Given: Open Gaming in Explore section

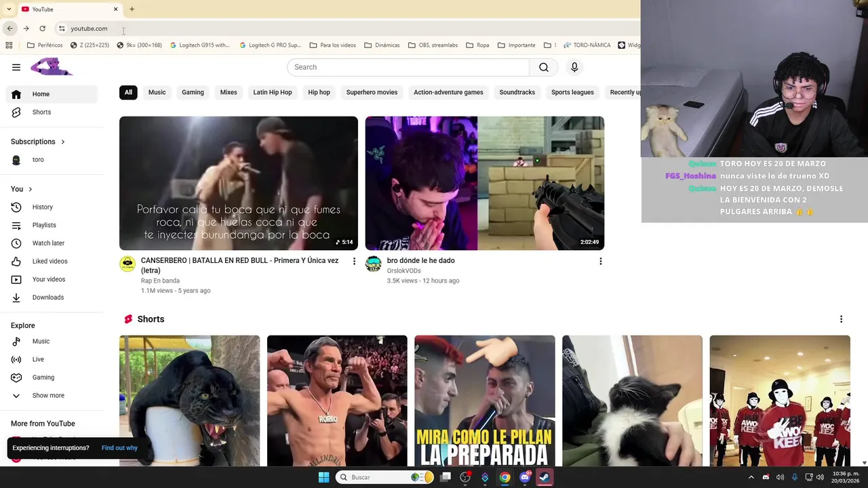Looking at the screenshot, I should pos(52,378).
